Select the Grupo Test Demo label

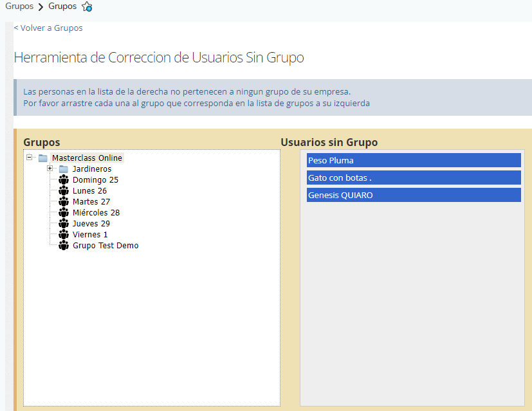[105, 246]
